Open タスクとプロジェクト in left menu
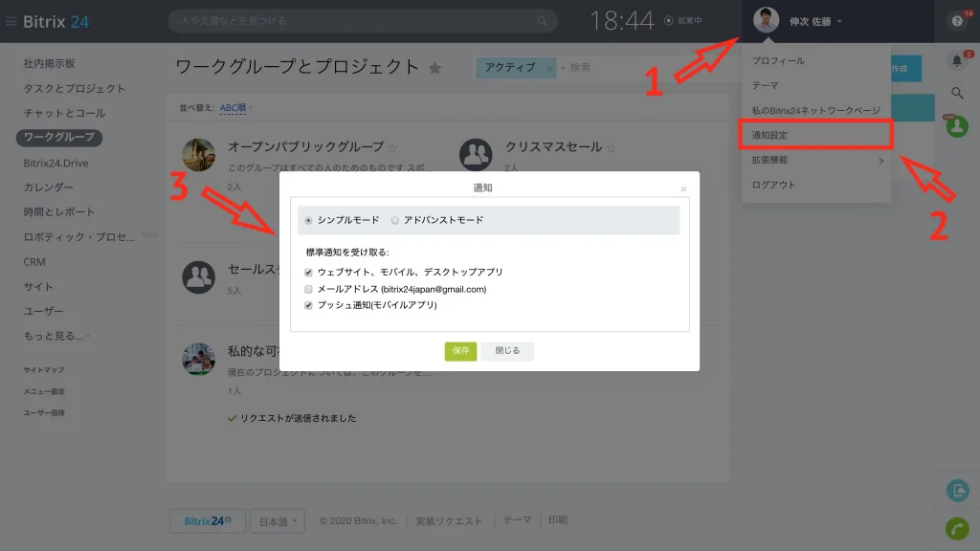980x551 pixels. pyautogui.click(x=75, y=89)
